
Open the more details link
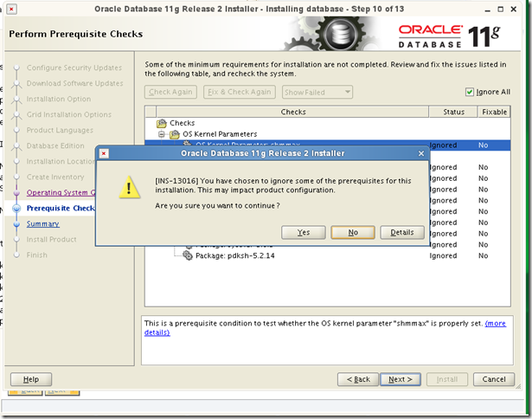pyautogui.click(x=496, y=323)
